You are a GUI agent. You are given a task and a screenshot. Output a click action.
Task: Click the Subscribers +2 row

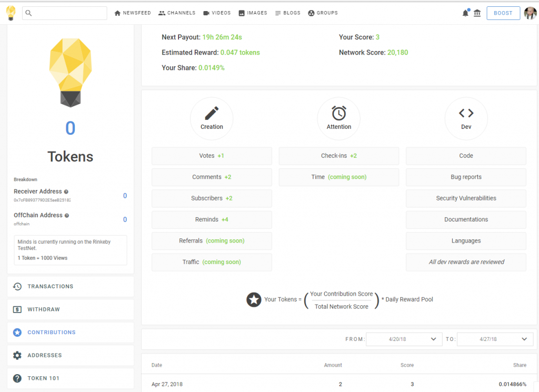click(x=212, y=198)
